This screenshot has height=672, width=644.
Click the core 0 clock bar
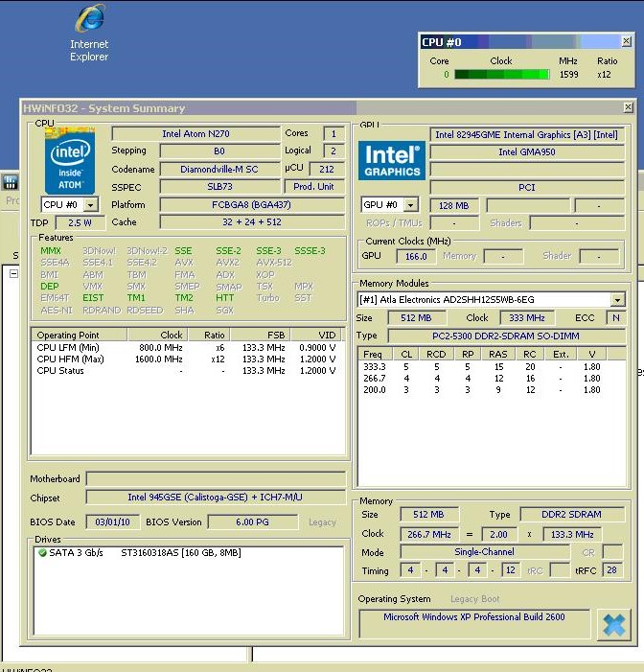pyautogui.click(x=502, y=74)
